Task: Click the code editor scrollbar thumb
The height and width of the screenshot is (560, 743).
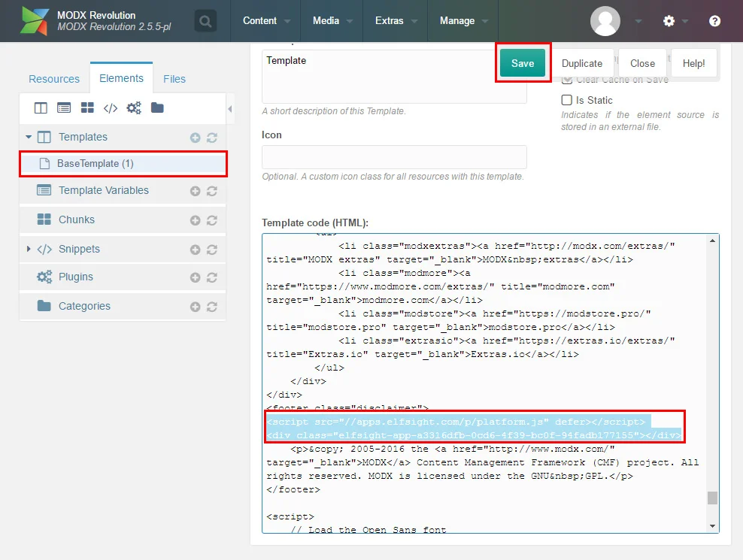Action: 712,498
